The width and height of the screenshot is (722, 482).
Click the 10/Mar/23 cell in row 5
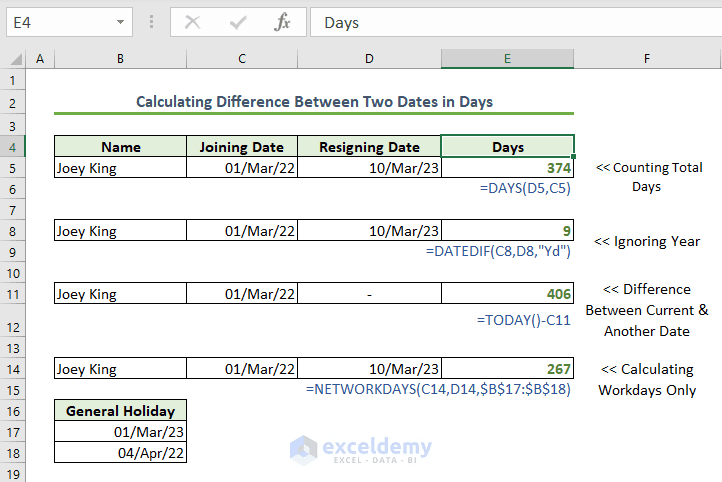(369, 168)
